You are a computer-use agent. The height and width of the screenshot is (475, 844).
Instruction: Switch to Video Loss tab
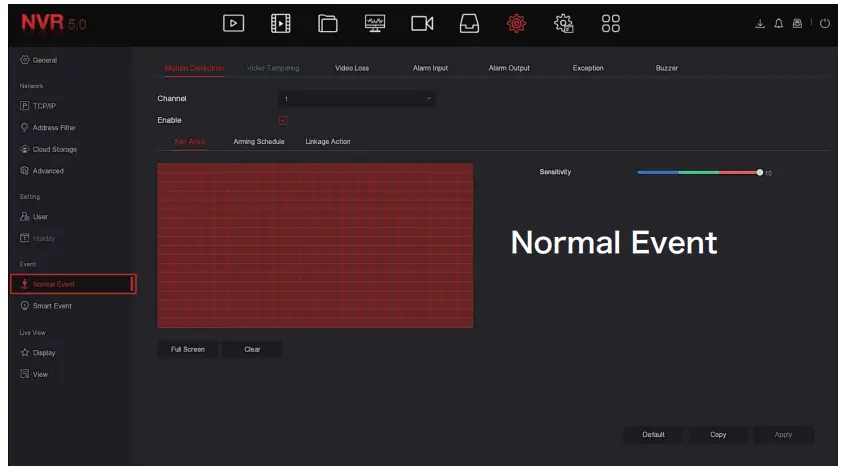(352, 68)
